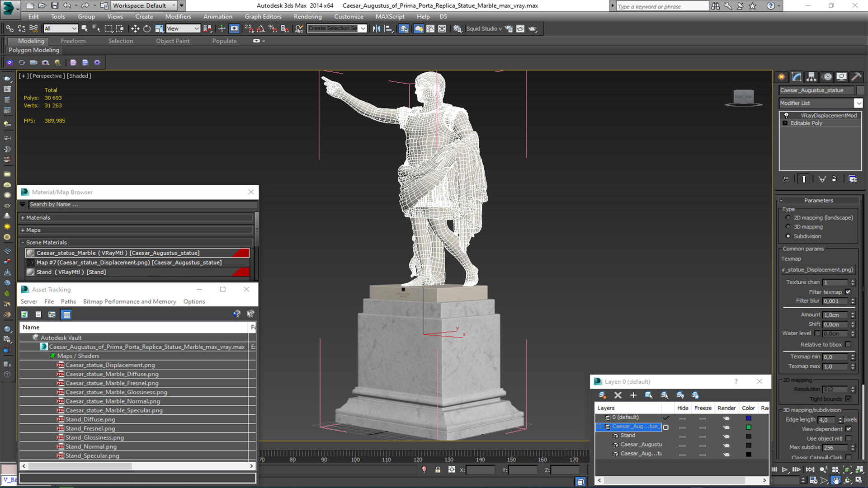Open the Rendering menu

coord(307,16)
